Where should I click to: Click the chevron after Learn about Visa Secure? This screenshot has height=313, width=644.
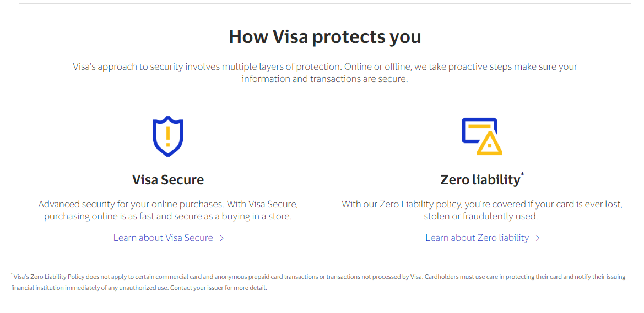coord(221,238)
